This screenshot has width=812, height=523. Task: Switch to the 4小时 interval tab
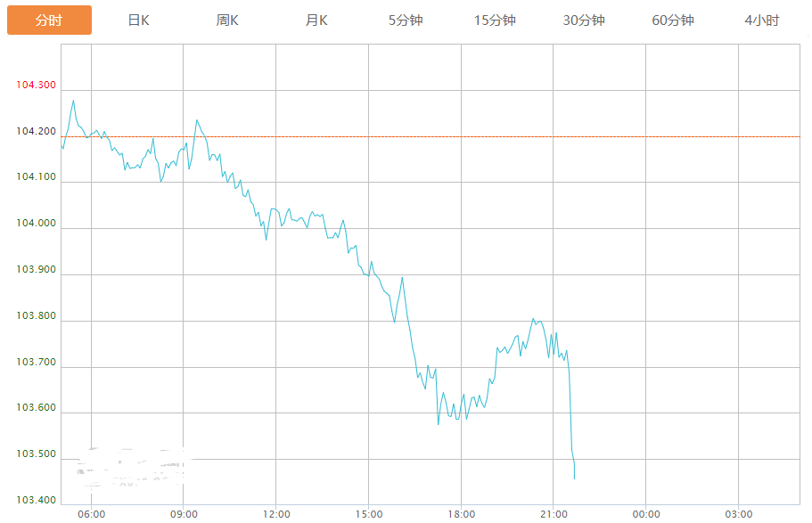[x=762, y=20]
